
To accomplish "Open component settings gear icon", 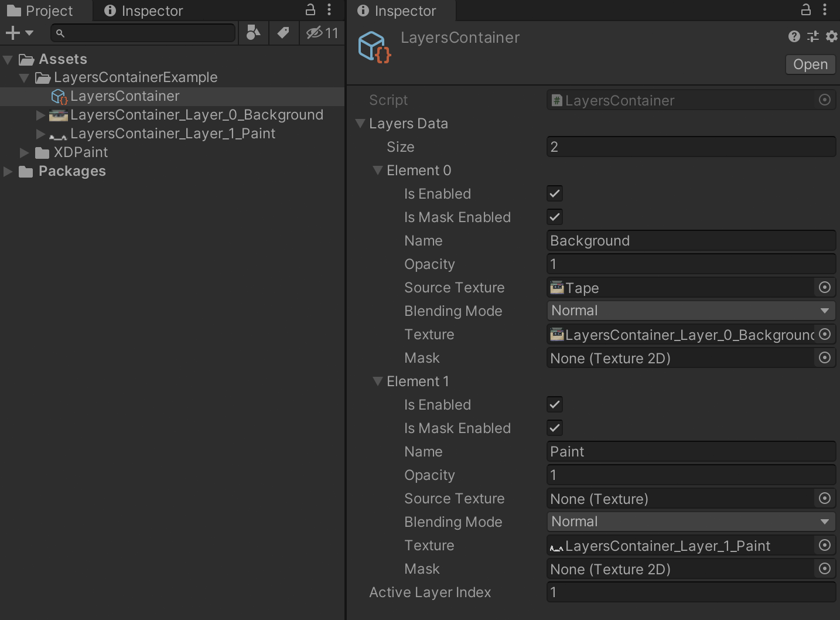I will pos(832,36).
